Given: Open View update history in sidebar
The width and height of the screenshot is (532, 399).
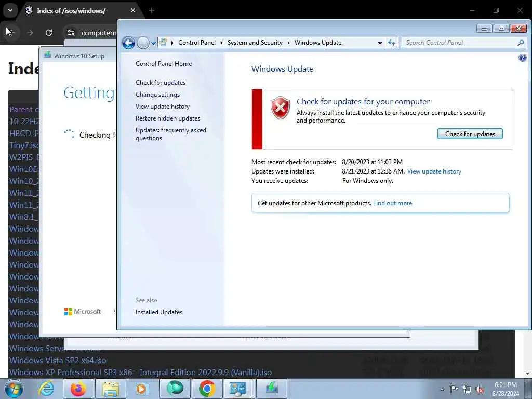Looking at the screenshot, I should [x=163, y=107].
